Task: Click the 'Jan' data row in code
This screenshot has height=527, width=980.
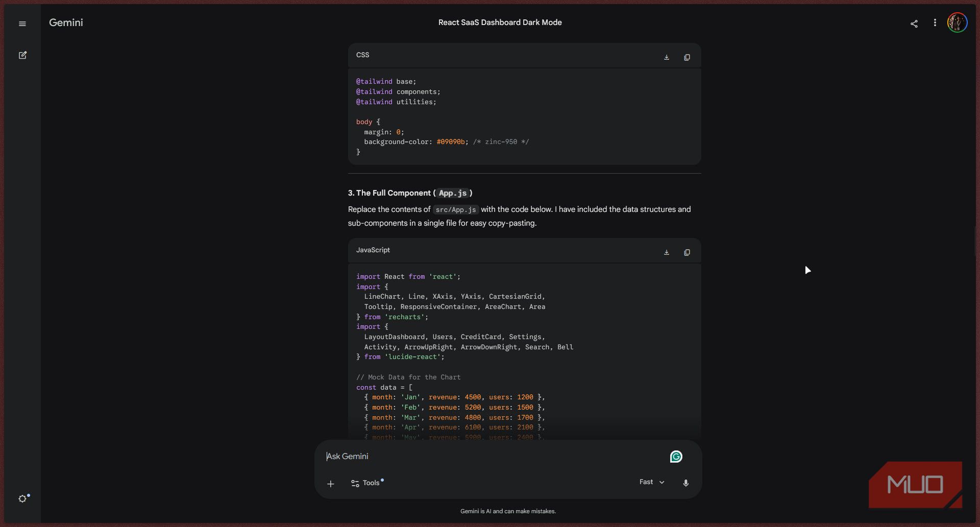Action: click(454, 397)
